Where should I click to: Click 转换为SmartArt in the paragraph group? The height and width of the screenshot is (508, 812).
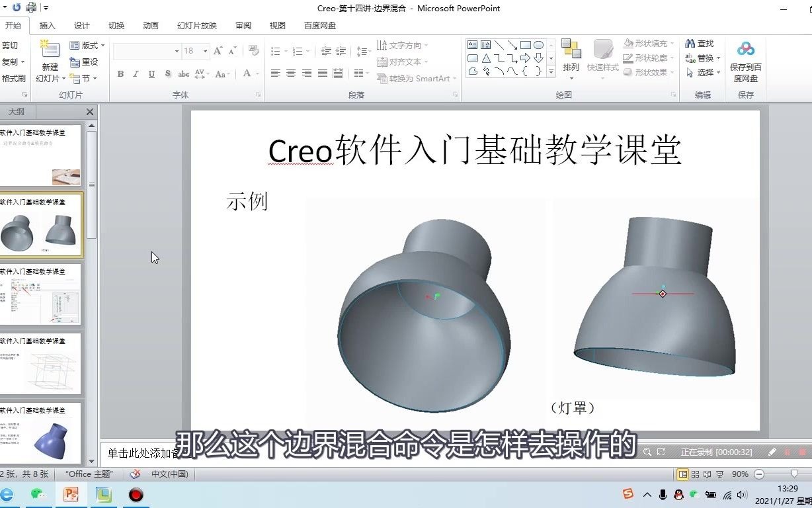pos(413,78)
